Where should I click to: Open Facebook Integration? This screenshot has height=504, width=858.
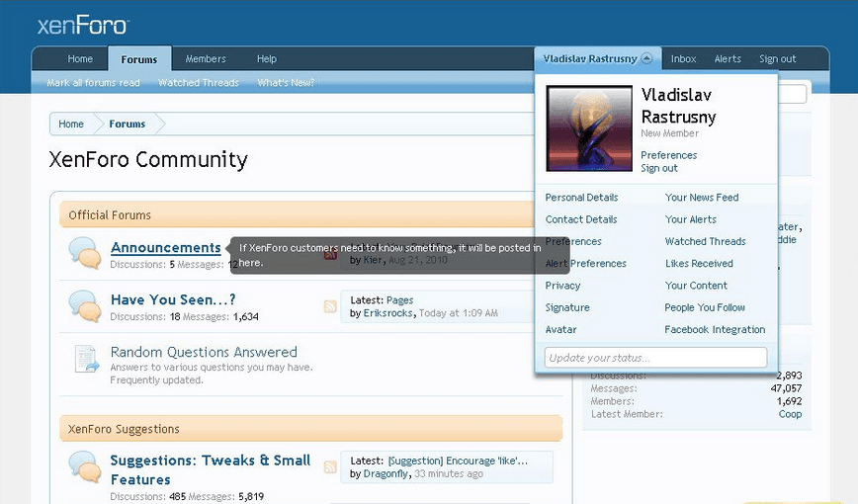click(x=715, y=329)
